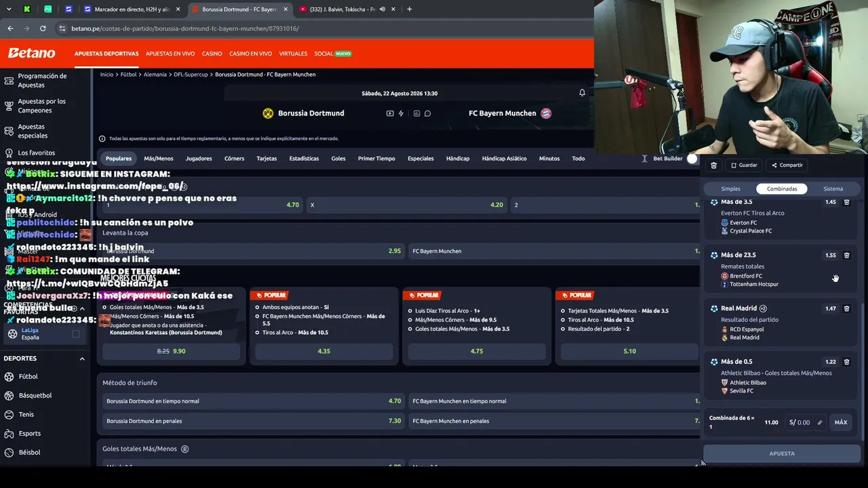
Task: Place the bet with APUESTA button
Action: pos(782,453)
